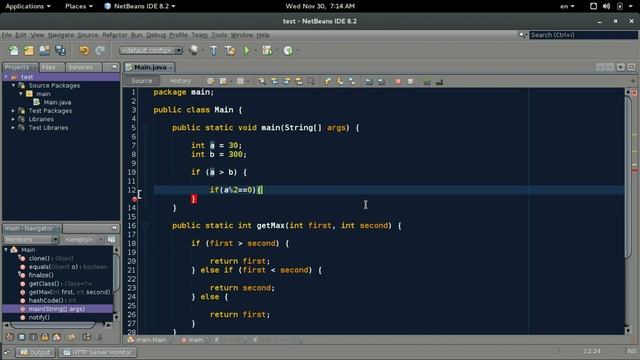Expand the Test Packages node
Screen dimensions: 640x360
[x=13, y=111]
